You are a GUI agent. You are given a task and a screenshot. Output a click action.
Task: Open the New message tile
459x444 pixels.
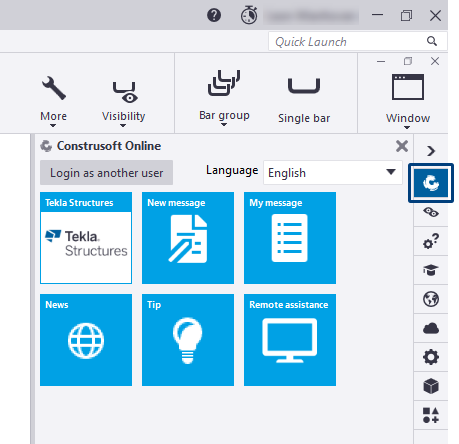pos(188,238)
